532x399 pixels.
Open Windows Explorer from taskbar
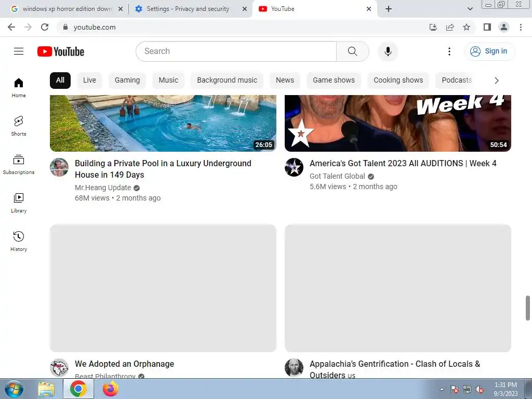46,389
